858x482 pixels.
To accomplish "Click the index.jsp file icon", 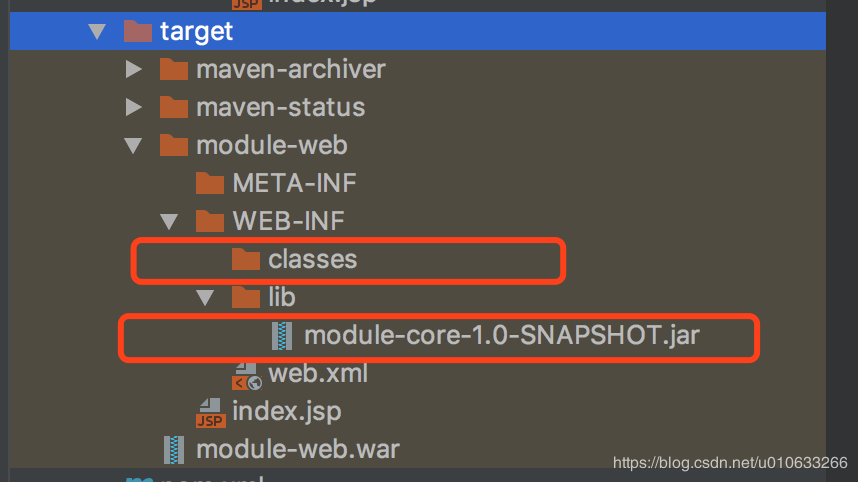I will click(x=210, y=411).
